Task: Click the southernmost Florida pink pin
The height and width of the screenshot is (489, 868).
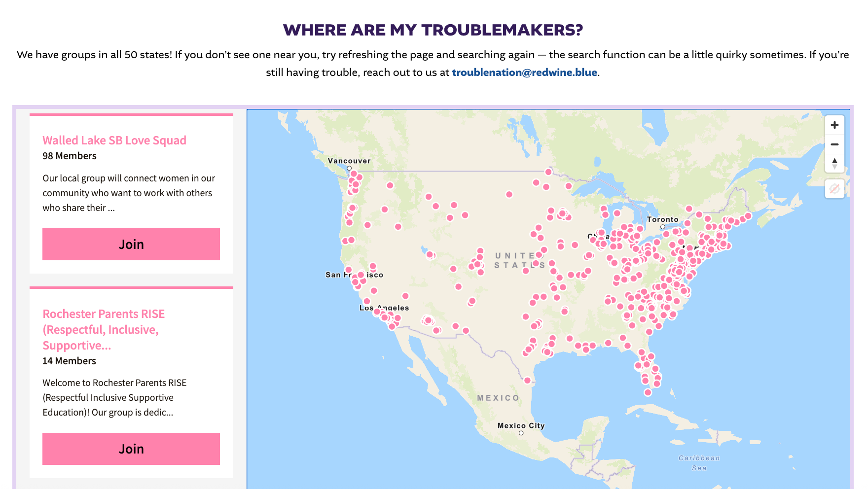Action: (x=648, y=392)
